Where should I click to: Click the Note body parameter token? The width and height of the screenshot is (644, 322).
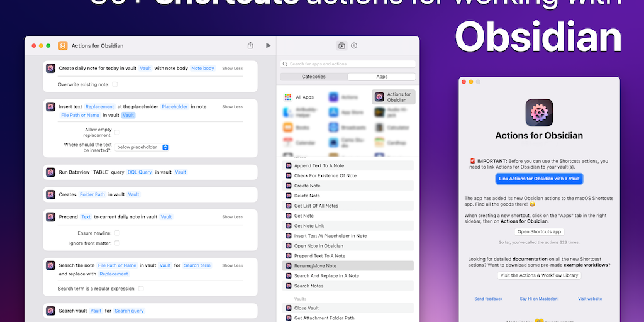(x=203, y=68)
